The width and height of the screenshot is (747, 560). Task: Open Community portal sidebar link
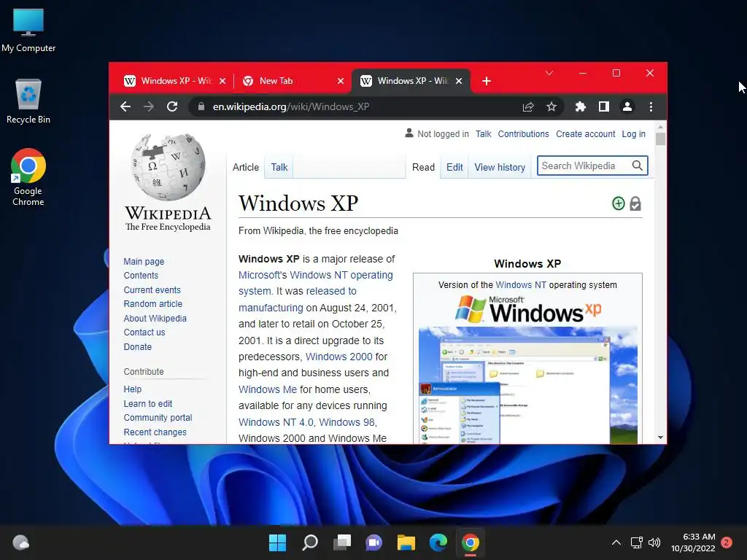coord(158,418)
